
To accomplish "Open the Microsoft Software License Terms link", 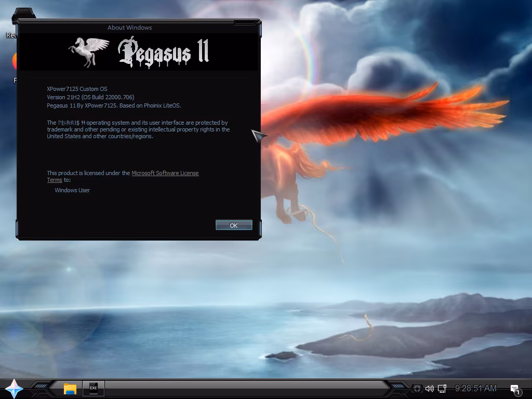I will (x=165, y=173).
